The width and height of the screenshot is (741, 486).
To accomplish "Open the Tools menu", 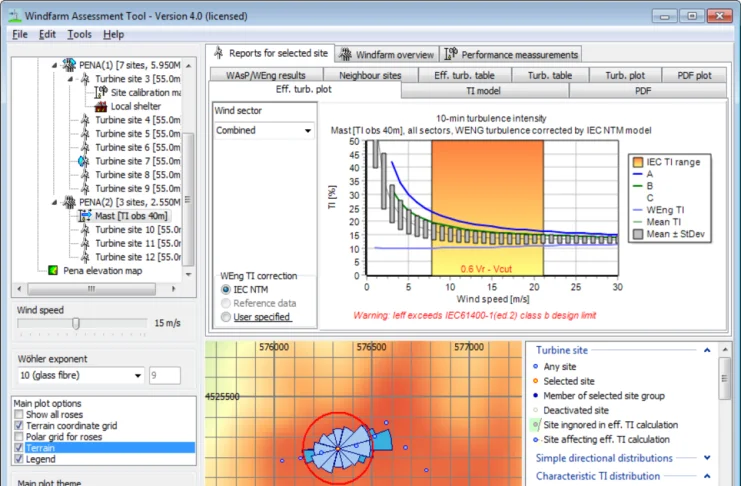I will point(79,34).
